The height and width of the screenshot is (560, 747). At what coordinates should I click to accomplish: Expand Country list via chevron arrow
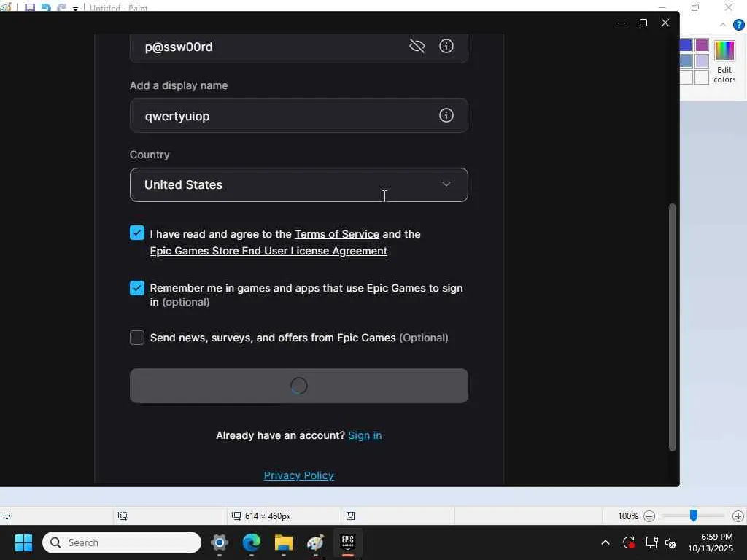[446, 184]
